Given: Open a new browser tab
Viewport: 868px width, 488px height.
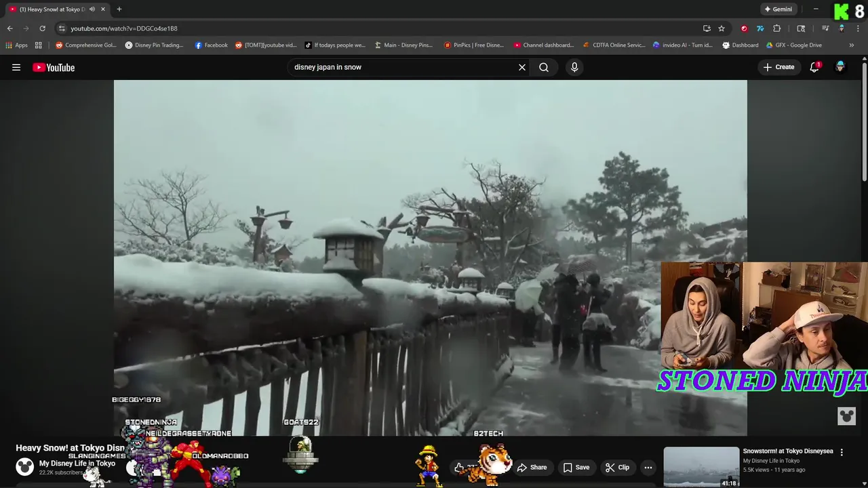Looking at the screenshot, I should click(119, 9).
